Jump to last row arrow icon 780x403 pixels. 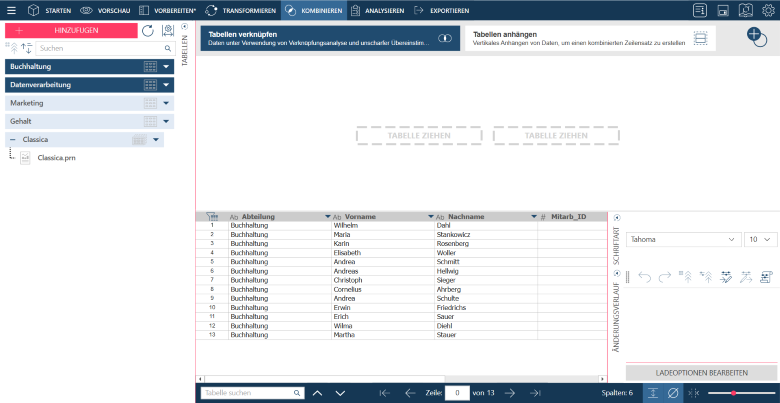[535, 393]
